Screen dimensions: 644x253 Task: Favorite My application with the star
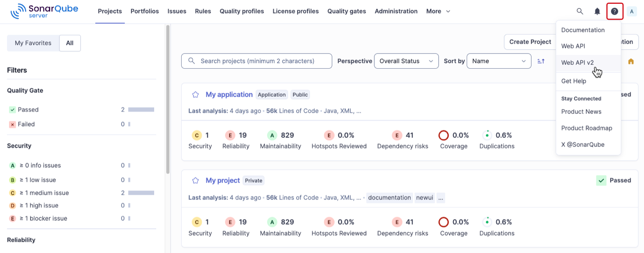tap(195, 94)
